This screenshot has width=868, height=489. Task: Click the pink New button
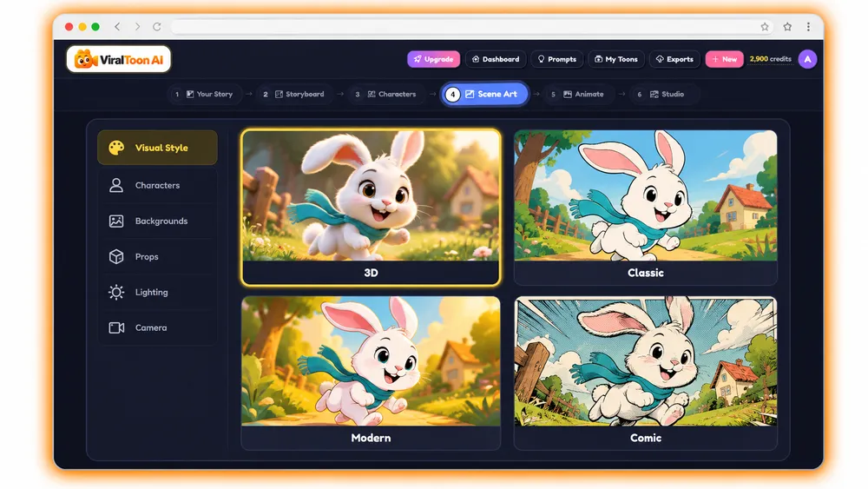(724, 59)
